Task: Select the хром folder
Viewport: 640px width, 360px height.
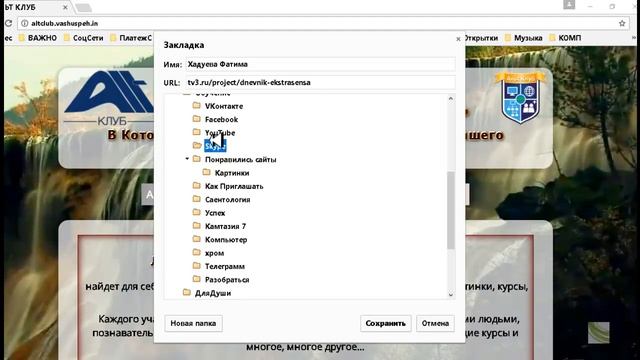Action: click(214, 253)
